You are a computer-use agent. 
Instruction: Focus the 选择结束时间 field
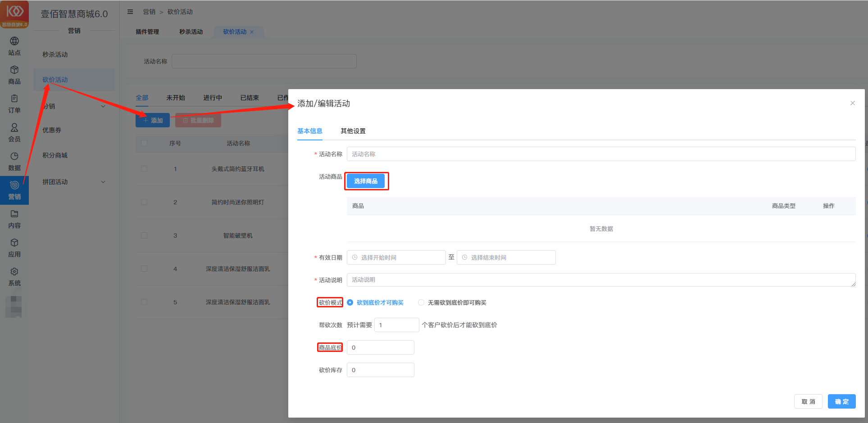coord(506,257)
